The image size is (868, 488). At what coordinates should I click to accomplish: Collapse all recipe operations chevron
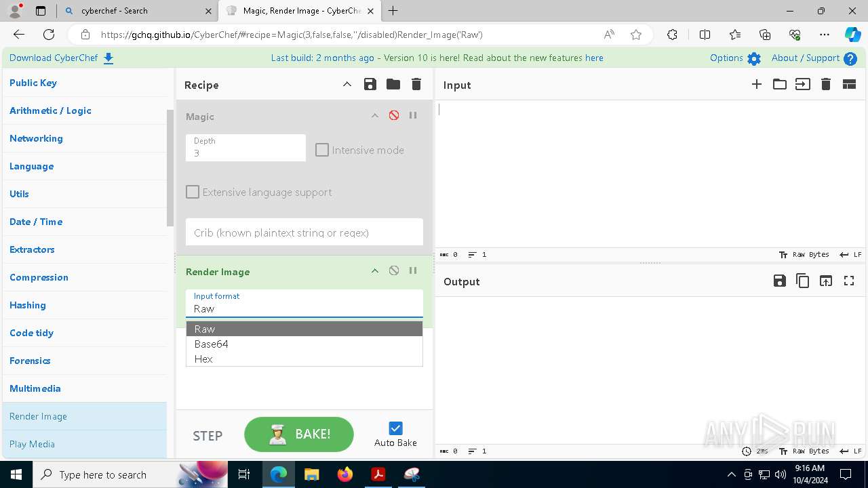[x=347, y=84]
